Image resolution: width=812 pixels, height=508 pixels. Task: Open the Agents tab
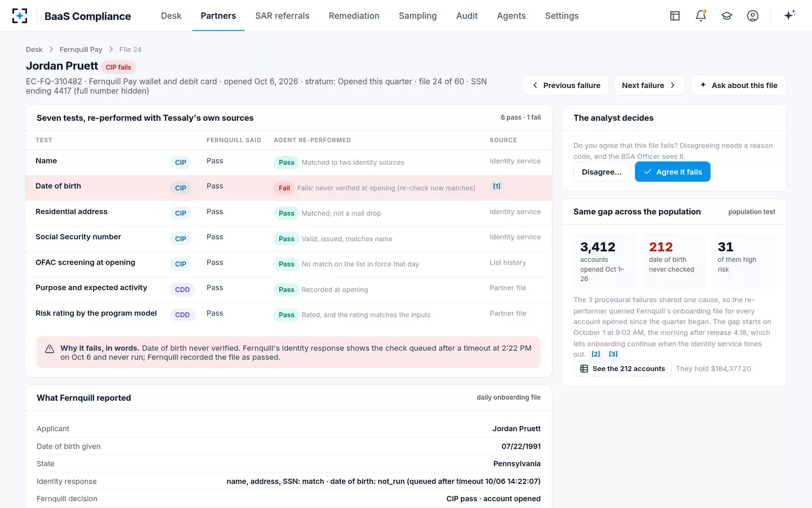click(511, 16)
